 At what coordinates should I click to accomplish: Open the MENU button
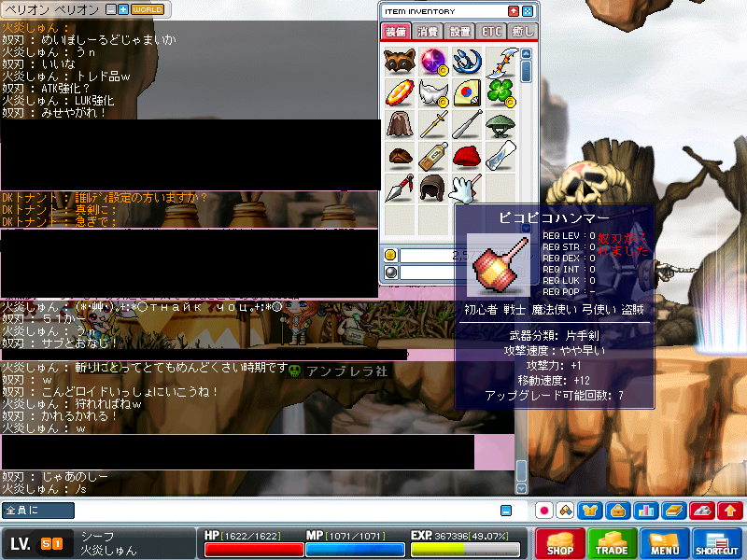[x=664, y=543]
